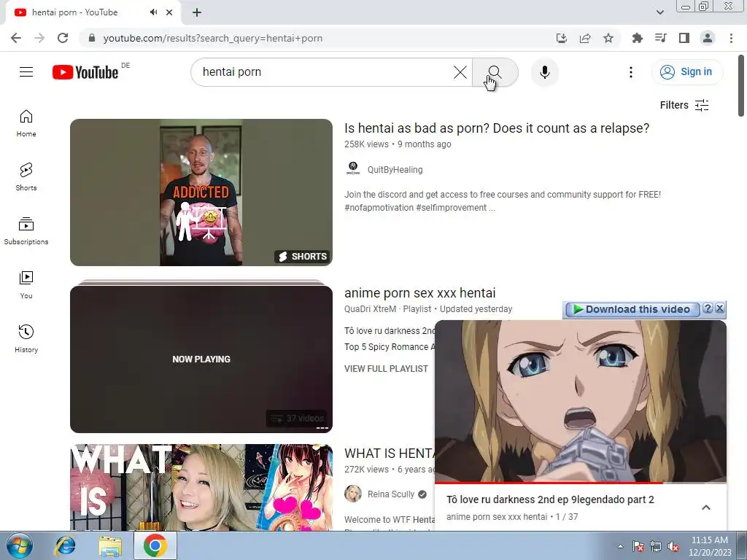747x560 pixels.
Task: Click the magnifier search button
Action: tap(495, 72)
